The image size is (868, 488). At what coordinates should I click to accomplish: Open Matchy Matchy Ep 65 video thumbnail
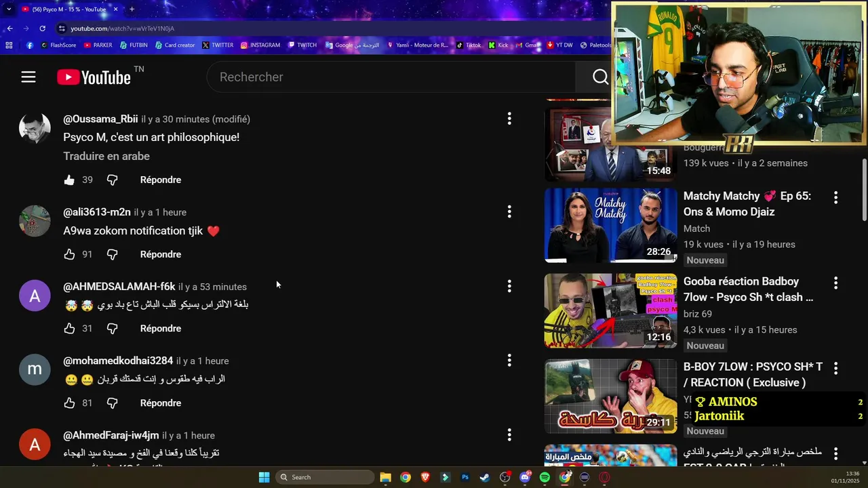tap(610, 225)
